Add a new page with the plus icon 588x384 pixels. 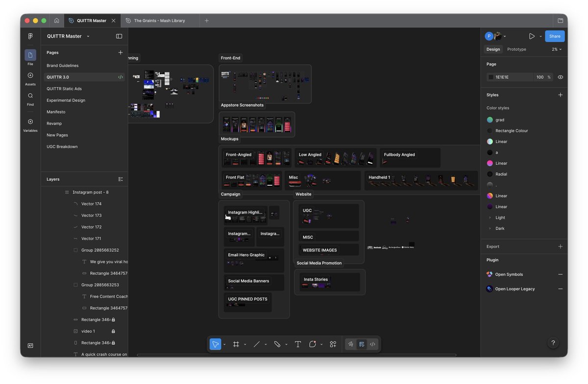[x=121, y=52]
